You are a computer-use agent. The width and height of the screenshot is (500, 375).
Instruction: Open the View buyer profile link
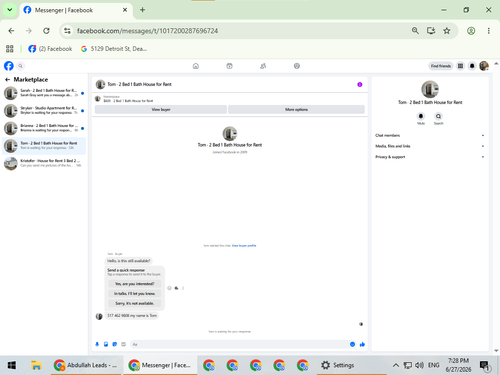click(244, 246)
